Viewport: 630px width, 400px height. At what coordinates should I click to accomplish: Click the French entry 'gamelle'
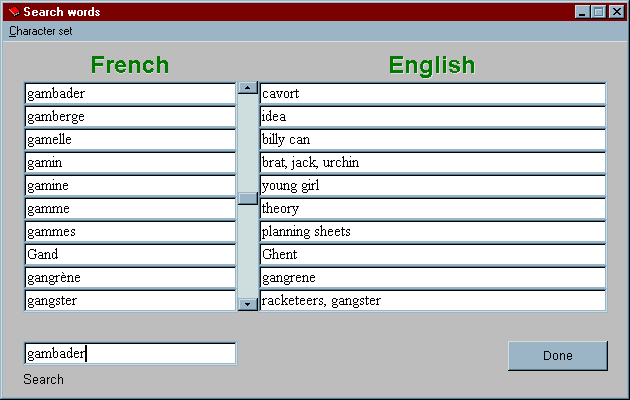(x=130, y=140)
